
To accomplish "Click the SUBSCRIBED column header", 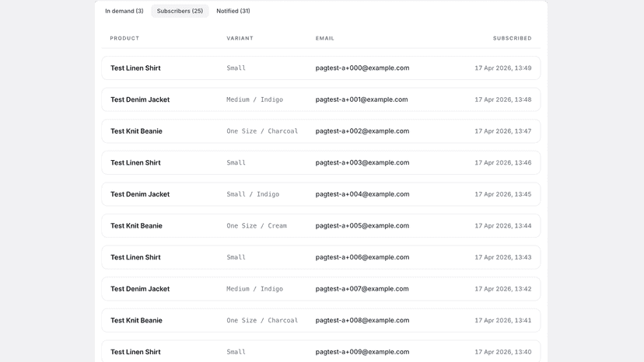I will (x=512, y=38).
